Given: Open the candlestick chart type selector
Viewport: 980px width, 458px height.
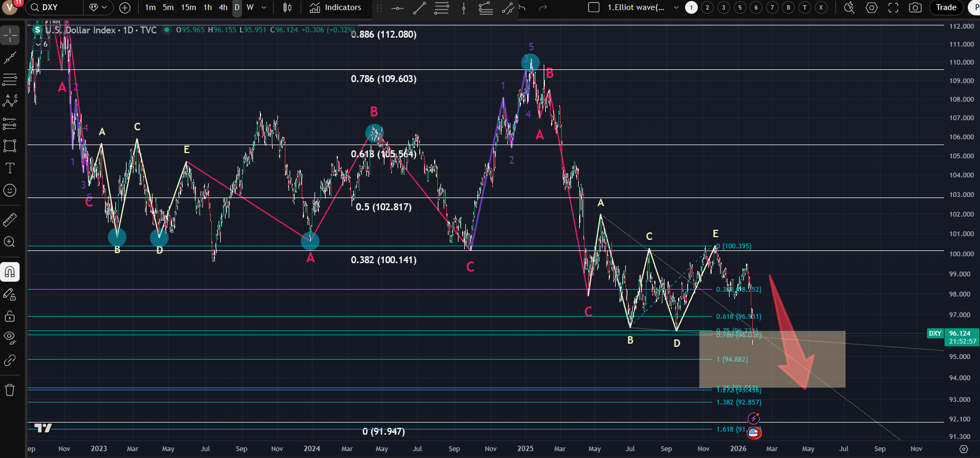Looking at the screenshot, I should (x=287, y=7).
